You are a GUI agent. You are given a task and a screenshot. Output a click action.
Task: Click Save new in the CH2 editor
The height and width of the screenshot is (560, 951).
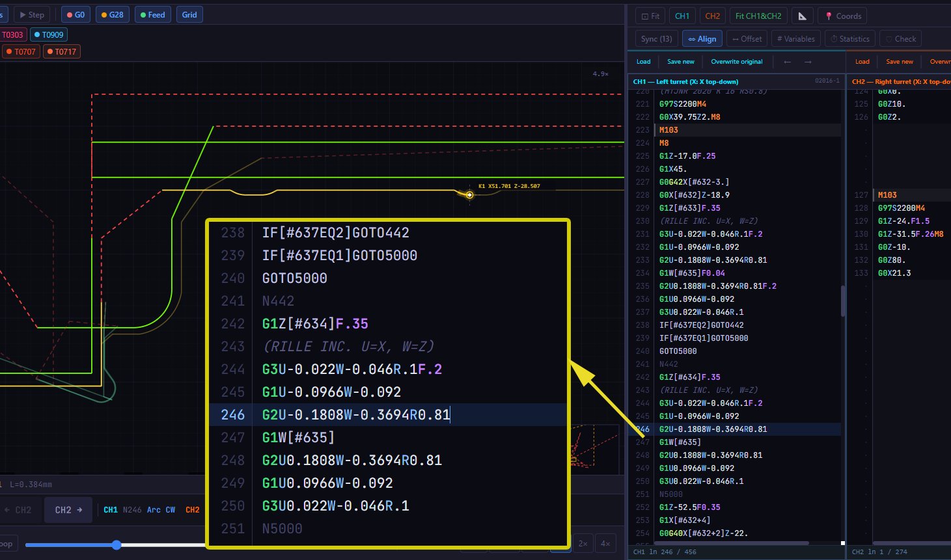coord(899,62)
